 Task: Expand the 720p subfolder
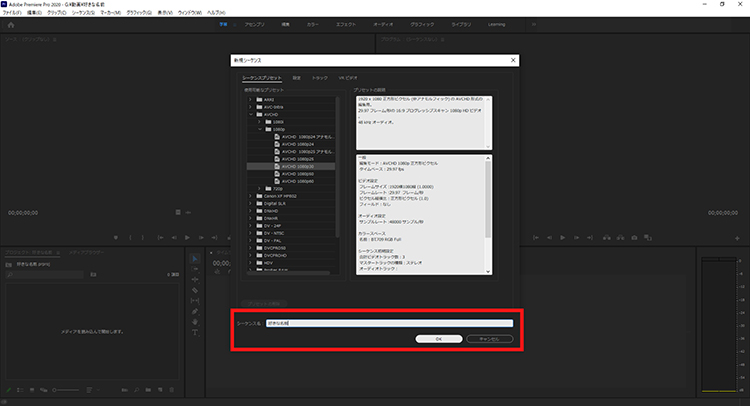pos(259,189)
